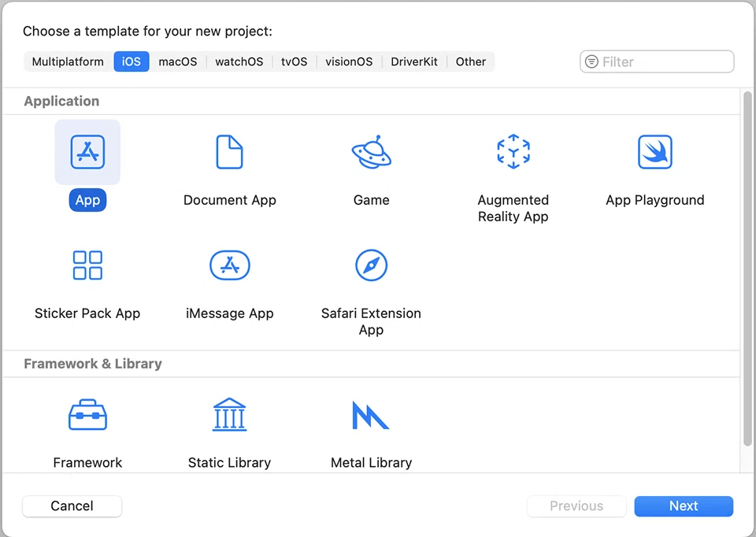Choose the Static Library building icon
This screenshot has width=756, height=537.
click(229, 414)
